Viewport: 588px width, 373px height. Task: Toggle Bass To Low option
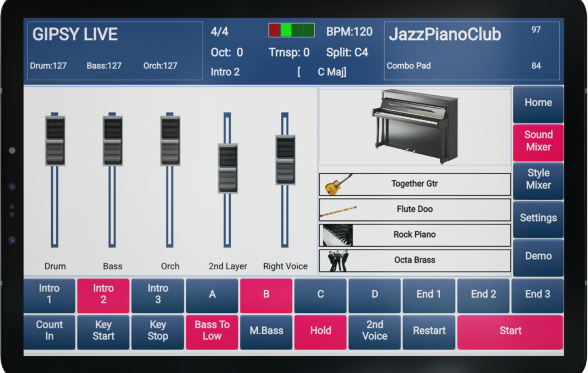[212, 331]
